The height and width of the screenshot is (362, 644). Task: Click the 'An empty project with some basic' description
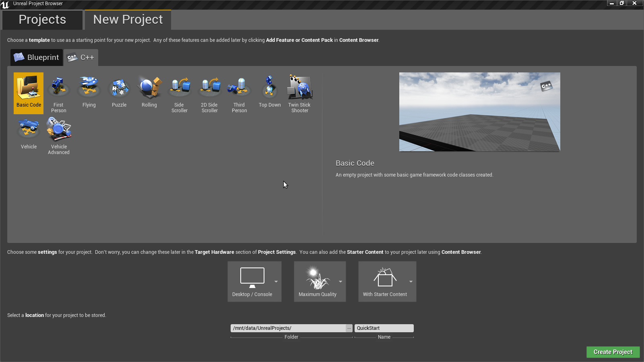tap(415, 175)
